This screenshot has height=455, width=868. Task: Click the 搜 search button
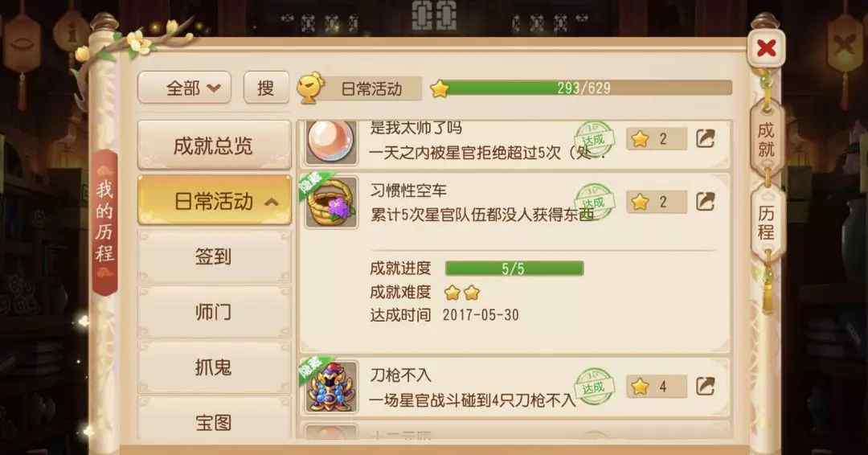[x=266, y=88]
